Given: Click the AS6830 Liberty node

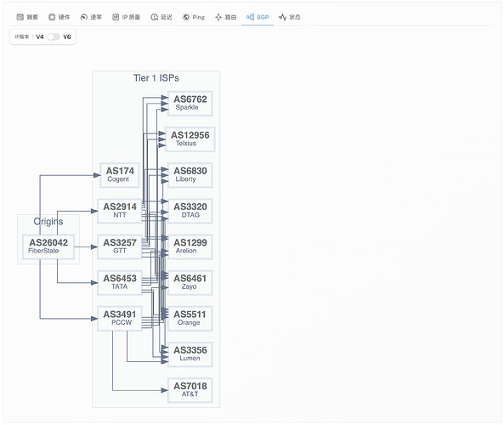Looking at the screenshot, I should 190,175.
